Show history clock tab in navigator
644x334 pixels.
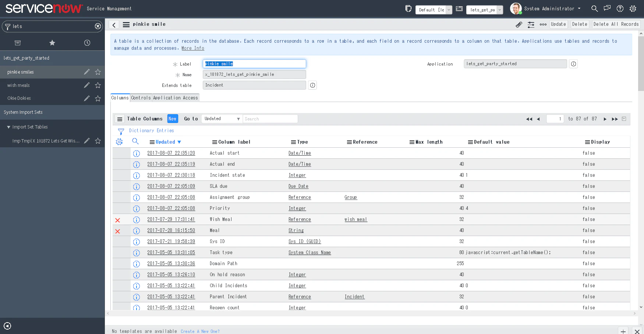87,43
